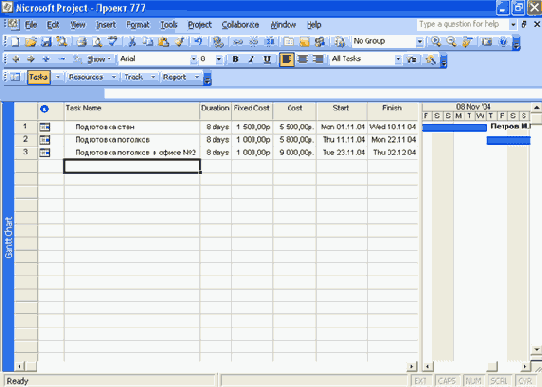Open the No Group dropdown

point(419,42)
